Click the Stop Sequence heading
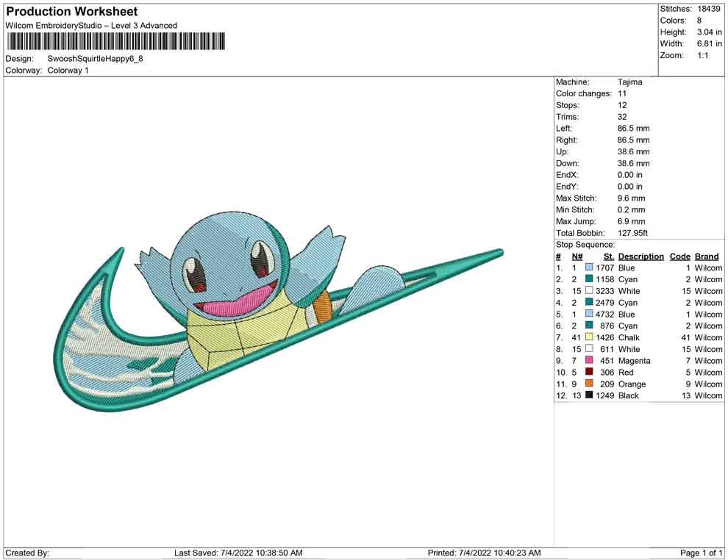 tap(585, 245)
